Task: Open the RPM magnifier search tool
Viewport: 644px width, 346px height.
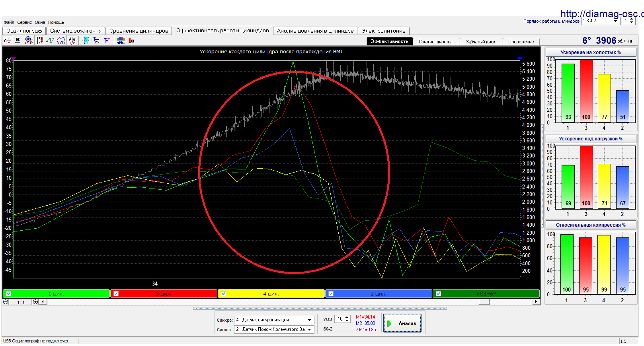Action: (28, 40)
